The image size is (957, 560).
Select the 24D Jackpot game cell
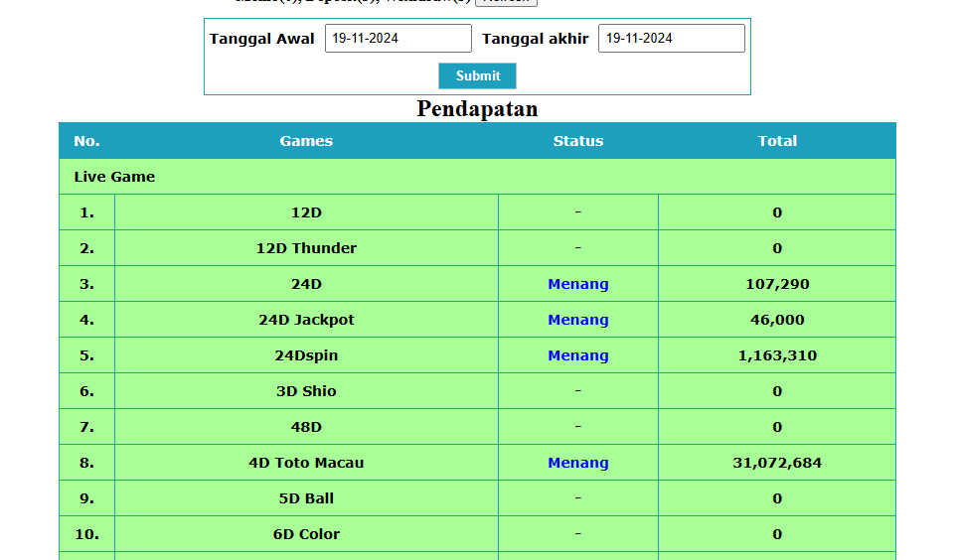(306, 320)
